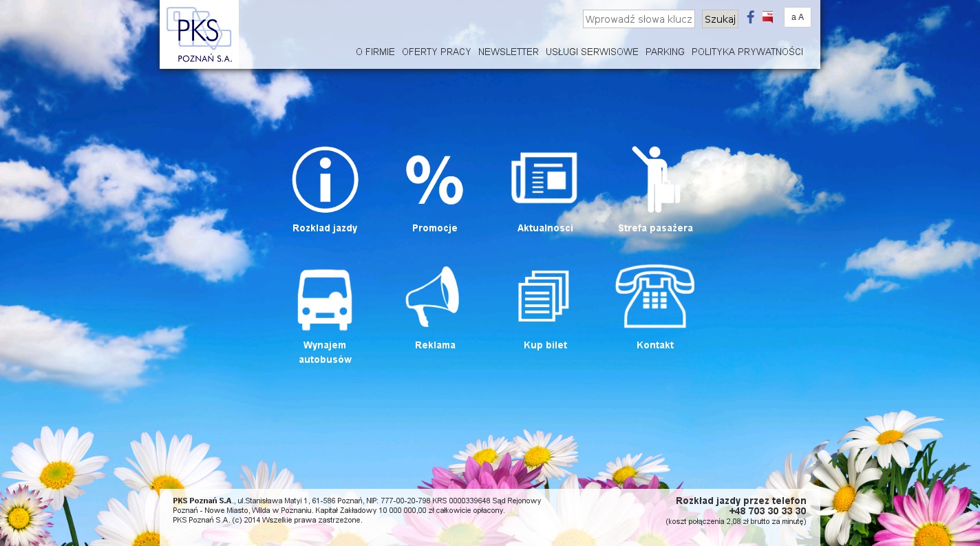Viewport: 980px width, 546px height.
Task: Click the Wynajem autobusów bus icon
Action: click(325, 299)
